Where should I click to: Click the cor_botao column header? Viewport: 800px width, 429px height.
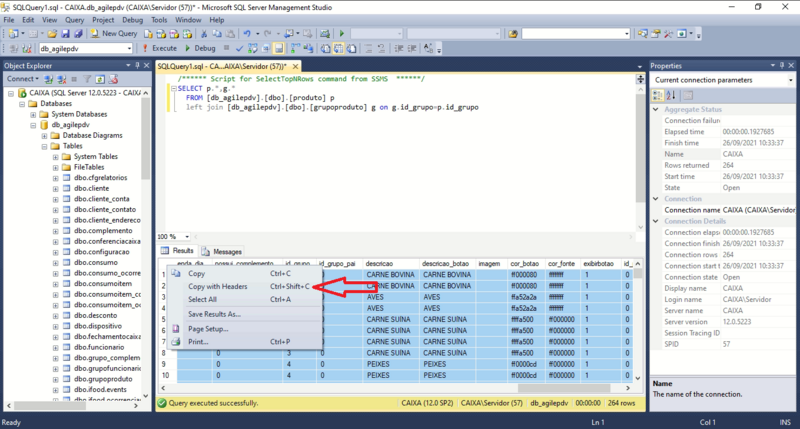click(x=526, y=264)
